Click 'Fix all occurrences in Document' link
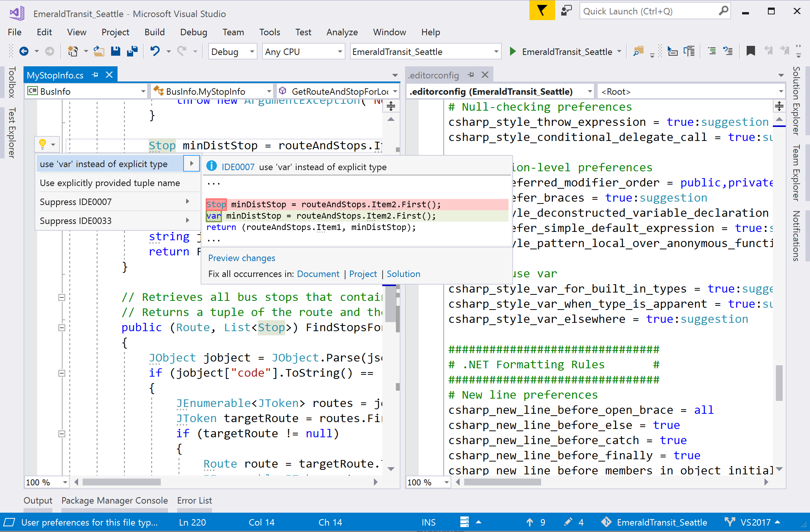The image size is (810, 532). pyautogui.click(x=319, y=273)
